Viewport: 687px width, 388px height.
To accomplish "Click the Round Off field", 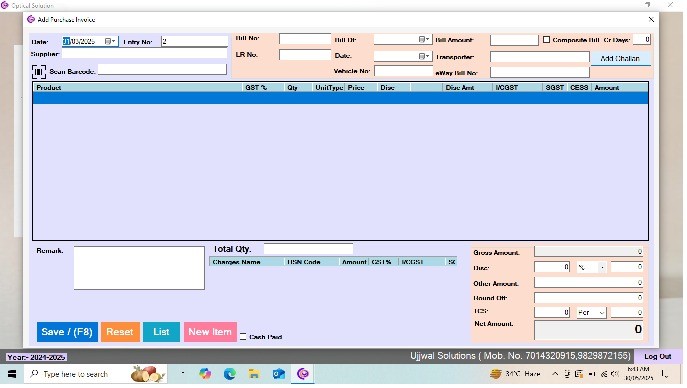I will pyautogui.click(x=588, y=298).
